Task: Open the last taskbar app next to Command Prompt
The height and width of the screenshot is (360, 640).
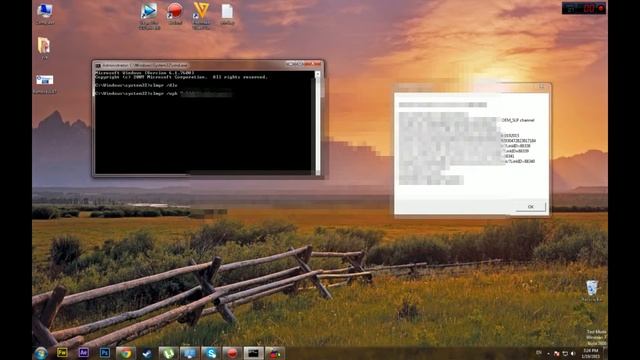Action: click(x=275, y=353)
